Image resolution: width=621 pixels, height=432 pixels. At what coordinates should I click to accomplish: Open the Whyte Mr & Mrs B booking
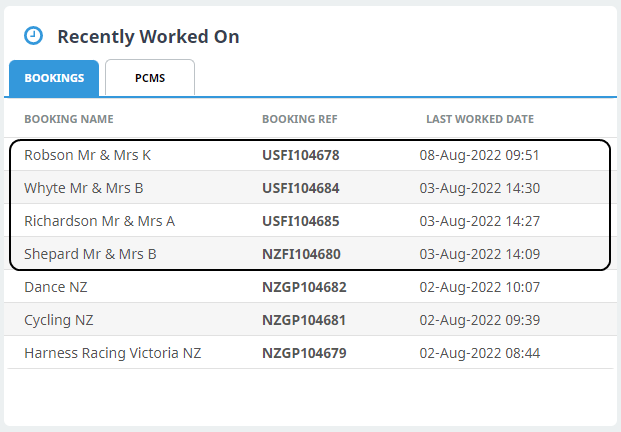(x=84, y=188)
